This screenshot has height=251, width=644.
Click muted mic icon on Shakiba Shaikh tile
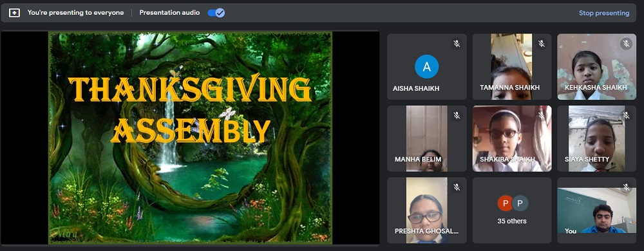[x=542, y=116]
